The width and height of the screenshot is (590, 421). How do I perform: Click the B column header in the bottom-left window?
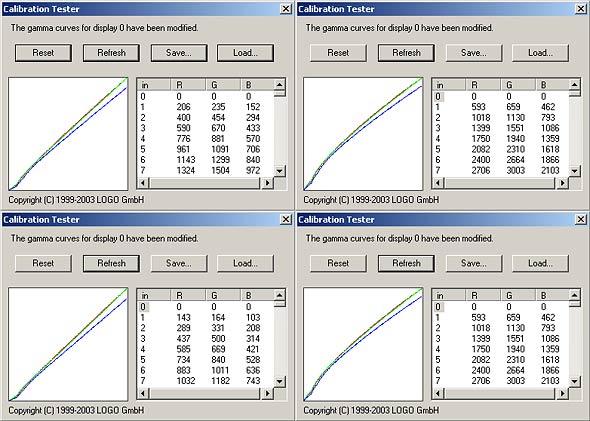click(x=257, y=296)
